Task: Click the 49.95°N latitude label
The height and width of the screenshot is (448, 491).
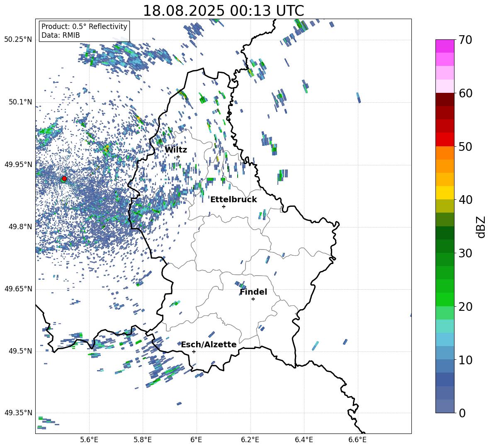Action: tap(18, 164)
